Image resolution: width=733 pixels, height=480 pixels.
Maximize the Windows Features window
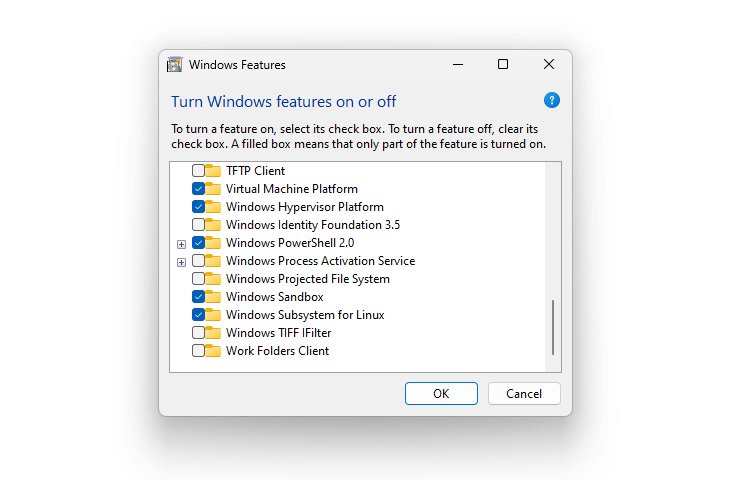coord(503,64)
